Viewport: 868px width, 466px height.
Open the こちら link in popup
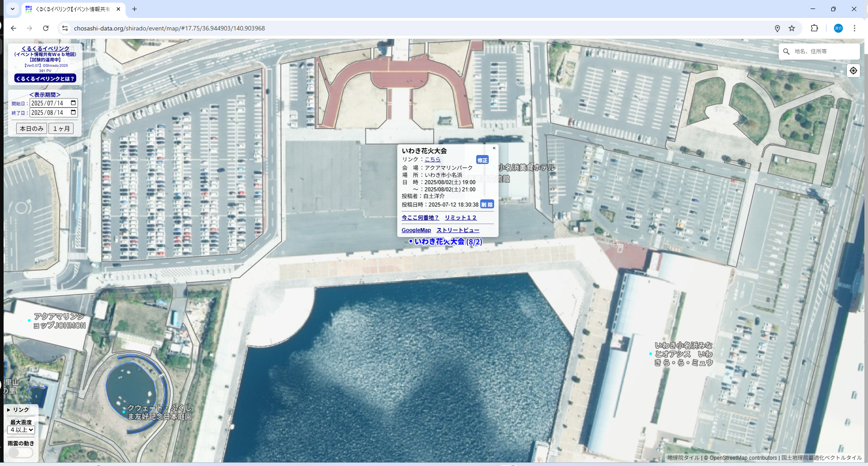(433, 160)
